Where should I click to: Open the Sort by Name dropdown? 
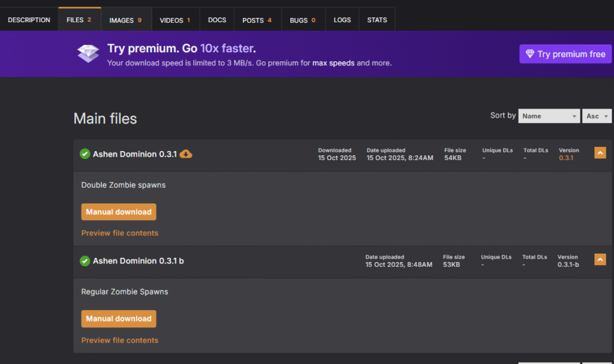click(549, 116)
